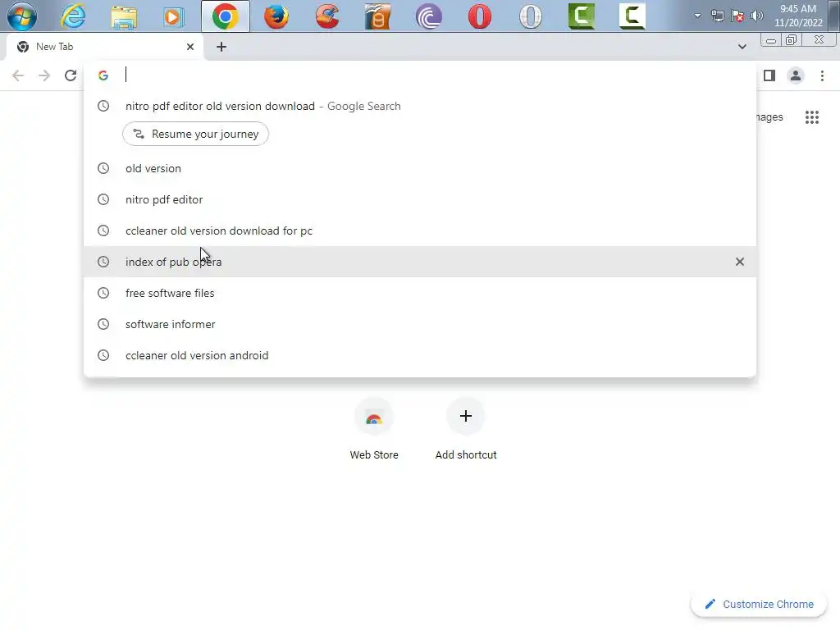Select the 'index of pub opera' suggestion

click(419, 262)
